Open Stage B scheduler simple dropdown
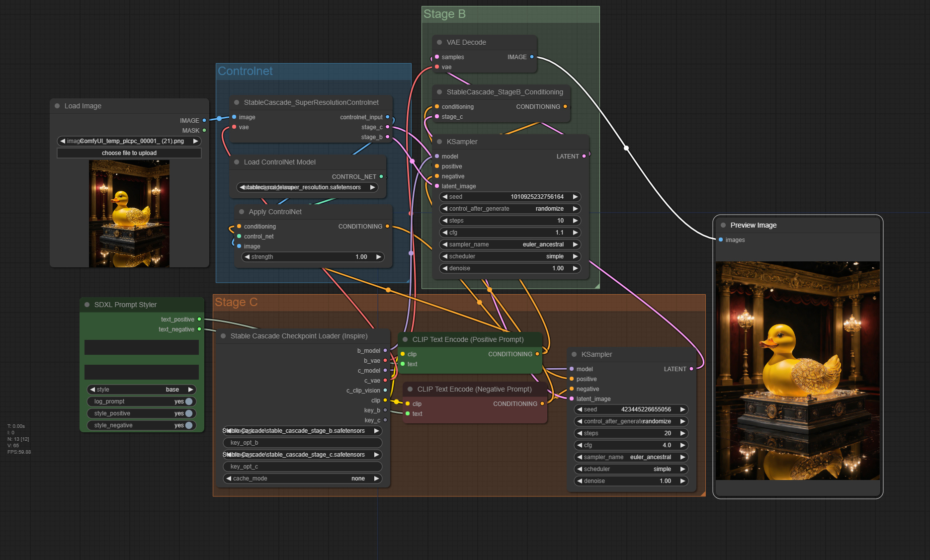This screenshot has width=930, height=560. (510, 256)
